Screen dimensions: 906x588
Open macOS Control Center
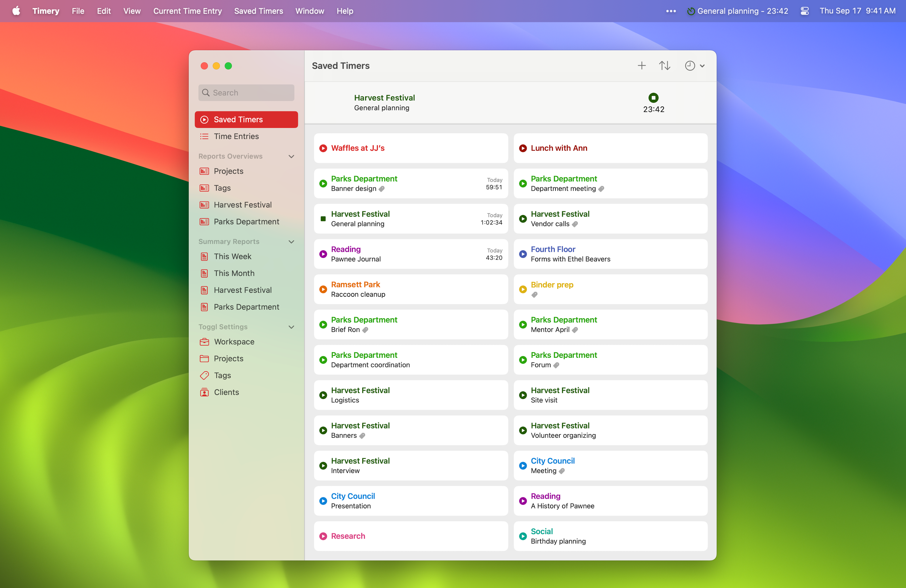tap(804, 11)
